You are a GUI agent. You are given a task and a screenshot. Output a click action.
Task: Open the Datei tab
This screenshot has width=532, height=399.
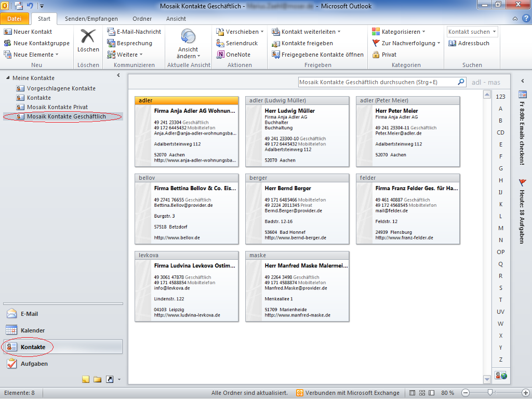14,19
